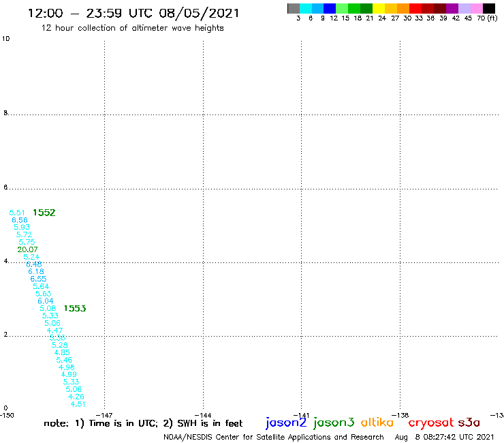This screenshot has height=443, width=504.
Task: Click the 5.75 wave height value
Action: click(x=27, y=242)
